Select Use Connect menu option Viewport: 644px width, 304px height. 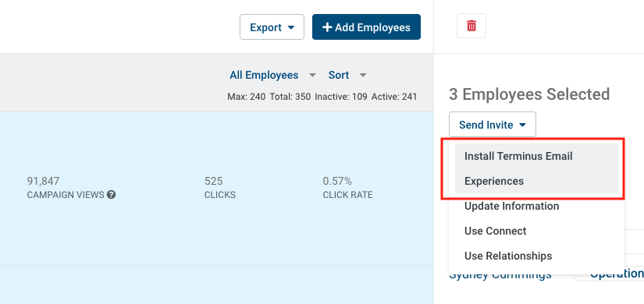(536, 231)
